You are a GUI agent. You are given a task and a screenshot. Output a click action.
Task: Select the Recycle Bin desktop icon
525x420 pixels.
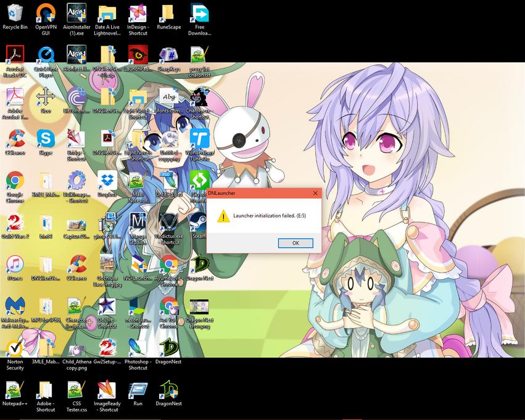[x=15, y=14]
